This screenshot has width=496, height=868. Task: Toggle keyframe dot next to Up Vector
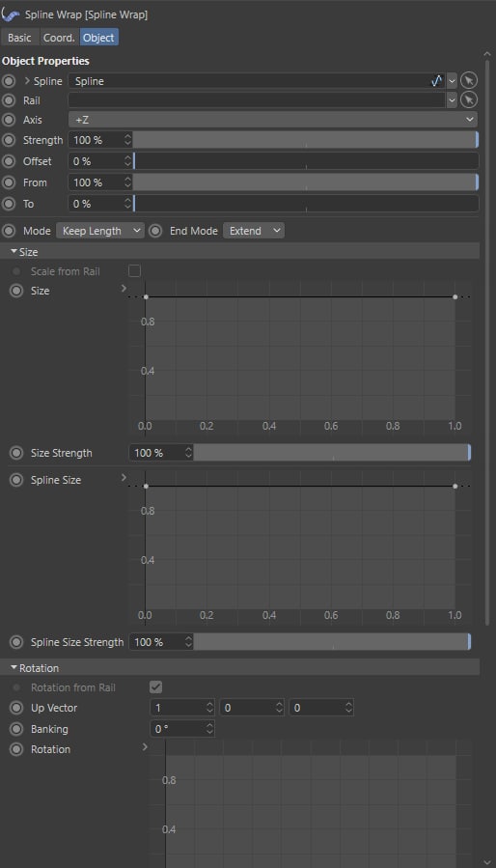[x=16, y=708]
